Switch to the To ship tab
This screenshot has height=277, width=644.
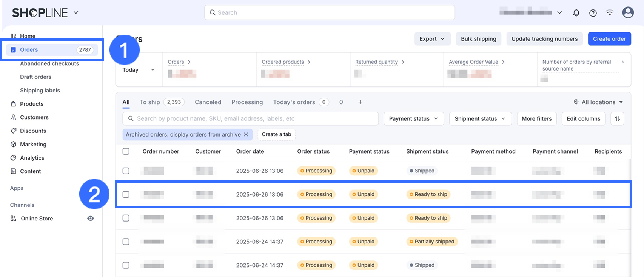[150, 102]
